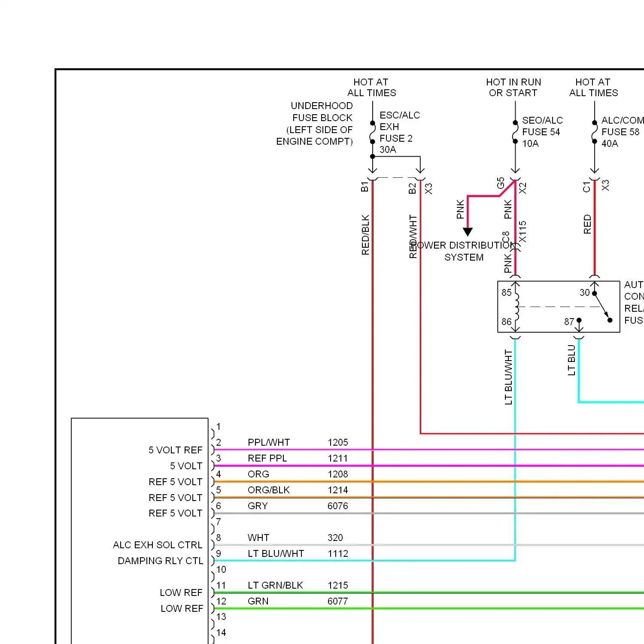Select the LT BLU/WHT label at pin 9
The width and height of the screenshot is (644, 644).
pos(276,553)
